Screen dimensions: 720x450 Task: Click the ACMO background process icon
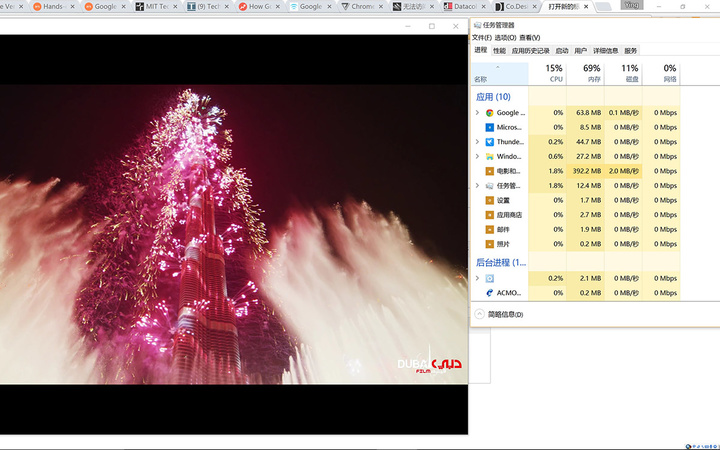click(x=490, y=293)
